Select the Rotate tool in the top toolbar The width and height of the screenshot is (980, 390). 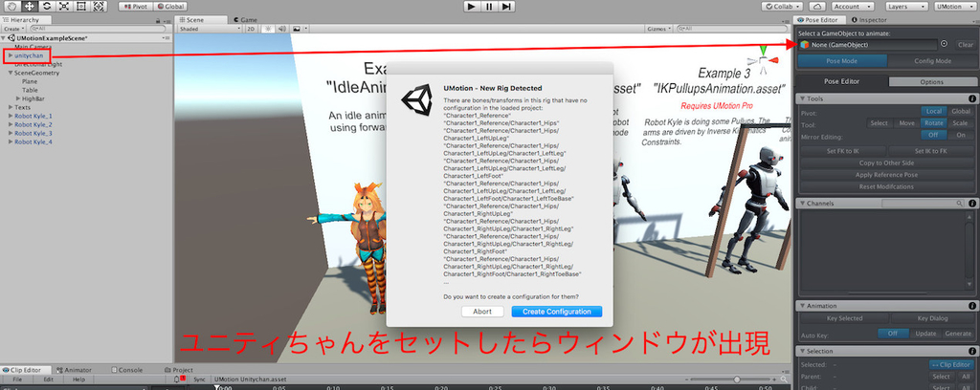coord(46,7)
